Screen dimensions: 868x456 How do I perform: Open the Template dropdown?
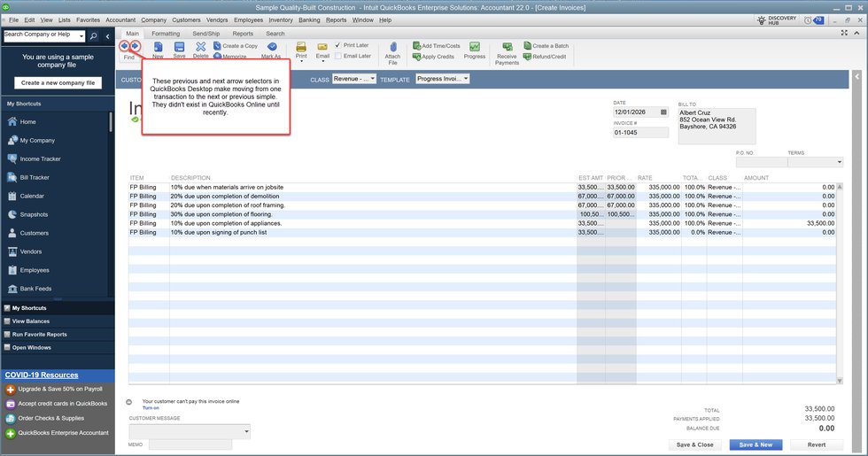click(442, 79)
